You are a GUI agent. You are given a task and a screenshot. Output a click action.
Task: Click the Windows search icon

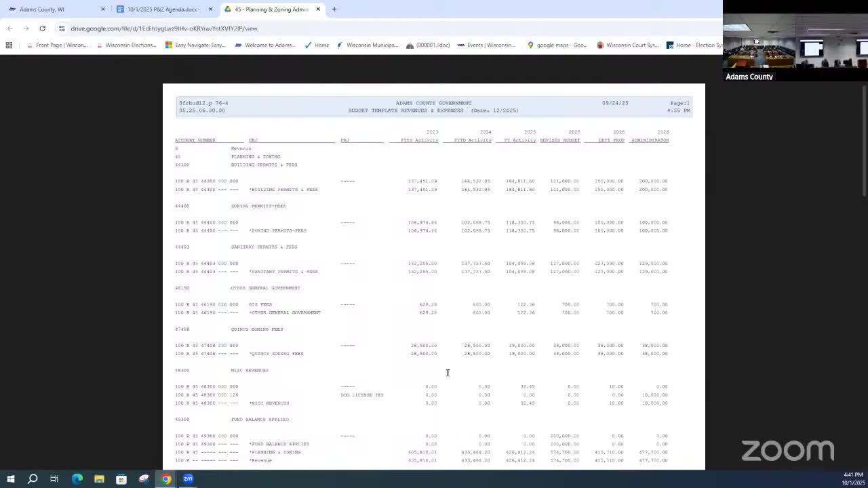click(x=33, y=479)
